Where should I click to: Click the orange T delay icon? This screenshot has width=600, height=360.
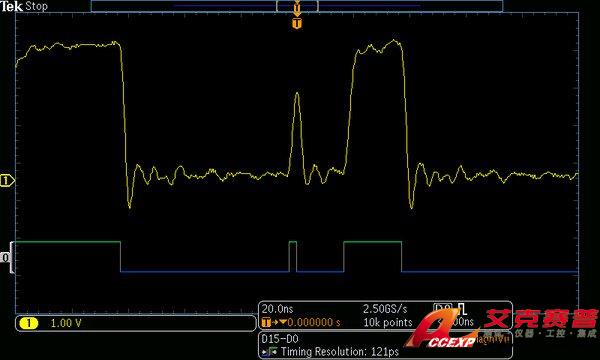click(266, 323)
